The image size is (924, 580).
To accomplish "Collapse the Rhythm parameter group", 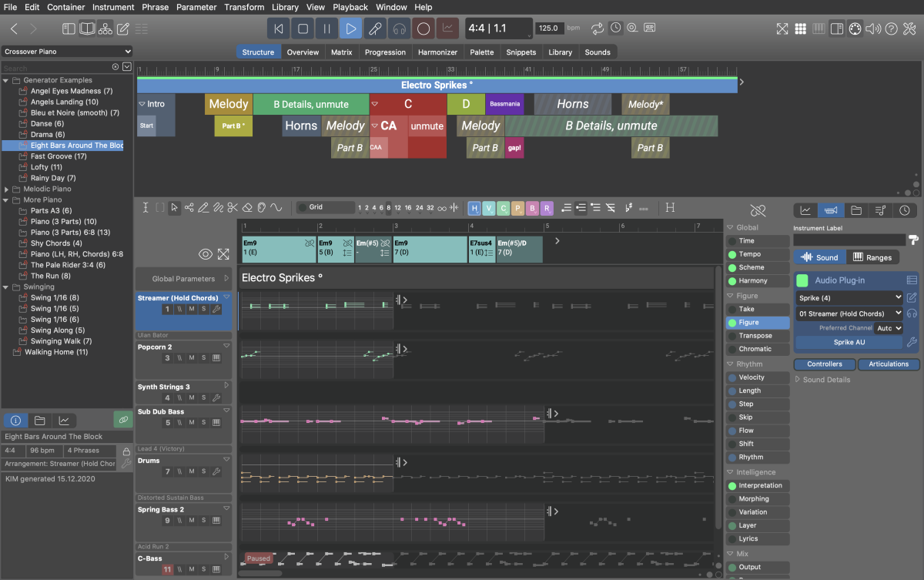I will click(731, 364).
